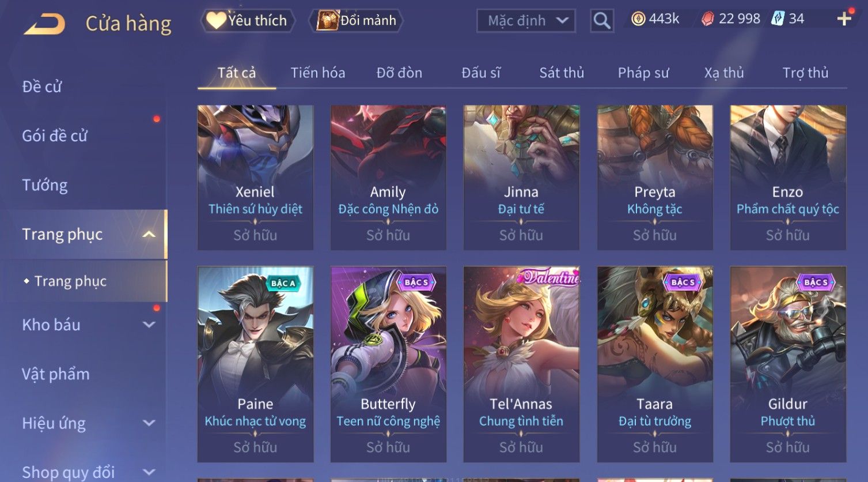Image resolution: width=868 pixels, height=482 pixels.
Task: Tap the gold coin balance icon
Action: click(638, 19)
